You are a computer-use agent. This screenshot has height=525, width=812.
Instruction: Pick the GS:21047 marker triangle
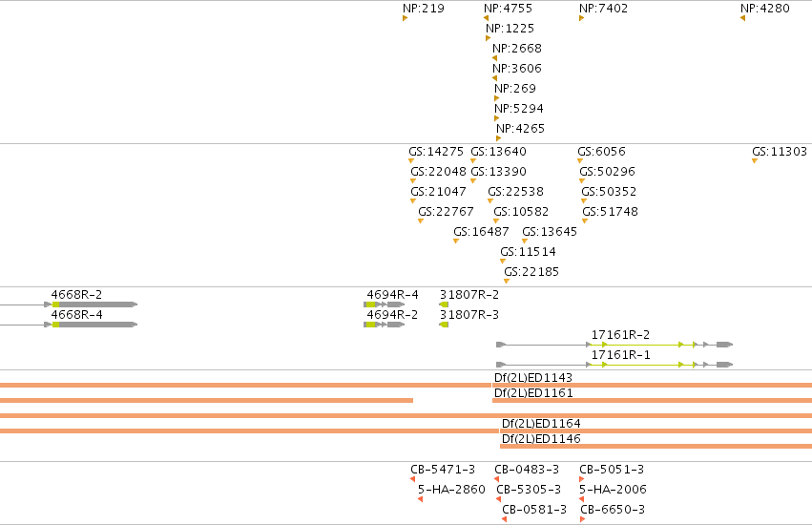tap(413, 201)
